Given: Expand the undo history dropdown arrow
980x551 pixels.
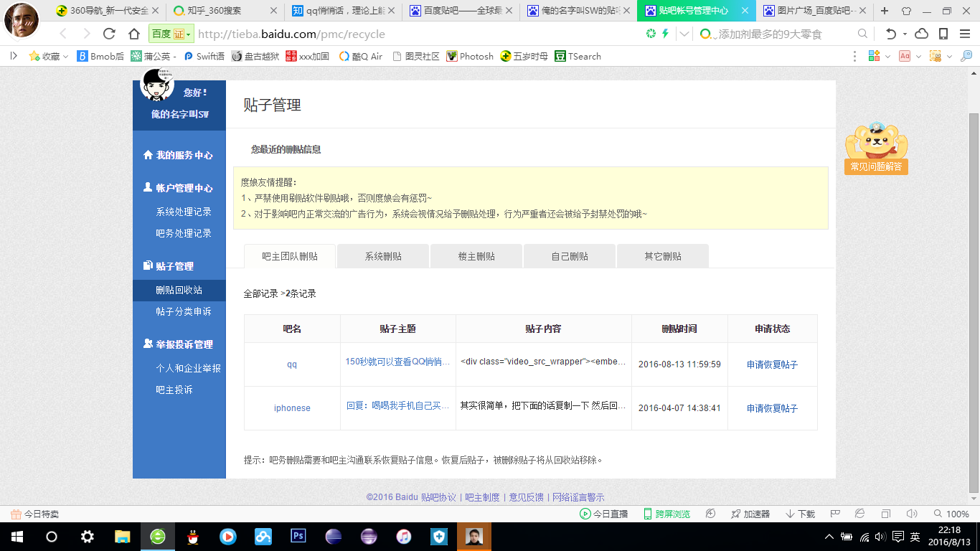Looking at the screenshot, I should pos(903,34).
